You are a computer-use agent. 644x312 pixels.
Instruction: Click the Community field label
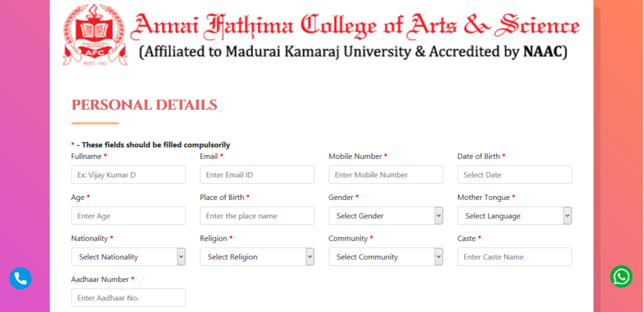click(348, 238)
